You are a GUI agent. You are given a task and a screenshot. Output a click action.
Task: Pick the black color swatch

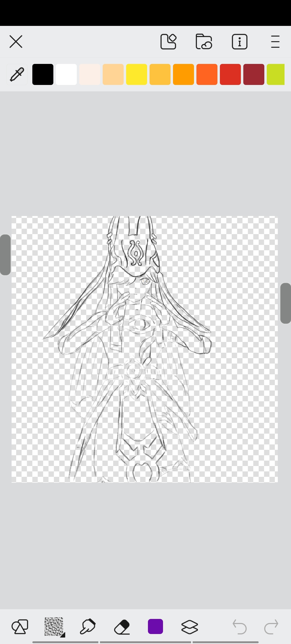click(43, 74)
